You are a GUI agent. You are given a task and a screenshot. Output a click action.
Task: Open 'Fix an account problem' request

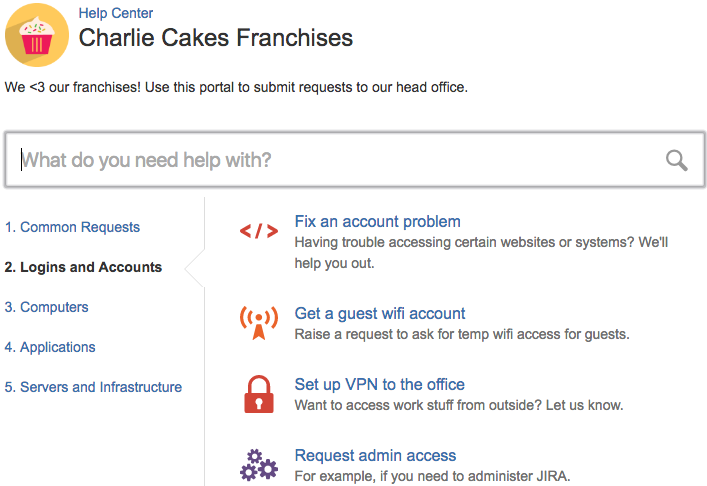(x=377, y=221)
